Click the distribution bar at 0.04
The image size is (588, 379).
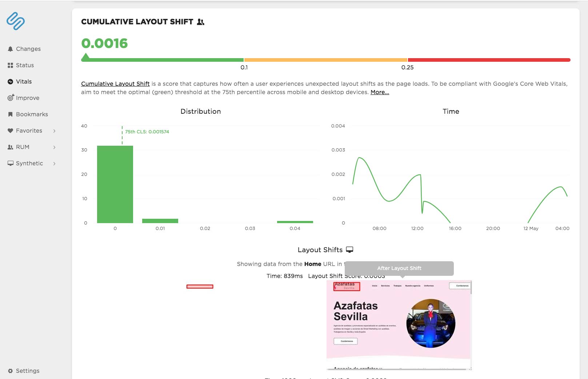click(x=295, y=222)
